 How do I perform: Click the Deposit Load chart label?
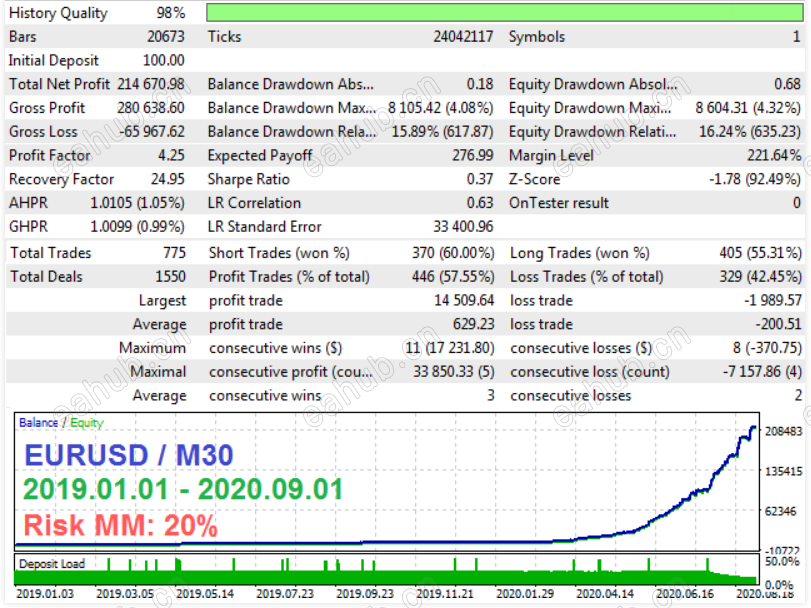(x=52, y=564)
